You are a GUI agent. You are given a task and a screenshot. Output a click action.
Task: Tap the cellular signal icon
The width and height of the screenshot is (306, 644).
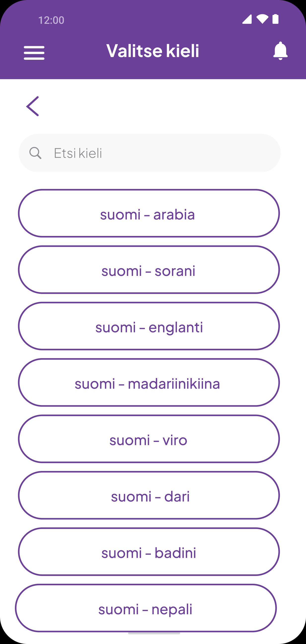click(x=247, y=19)
